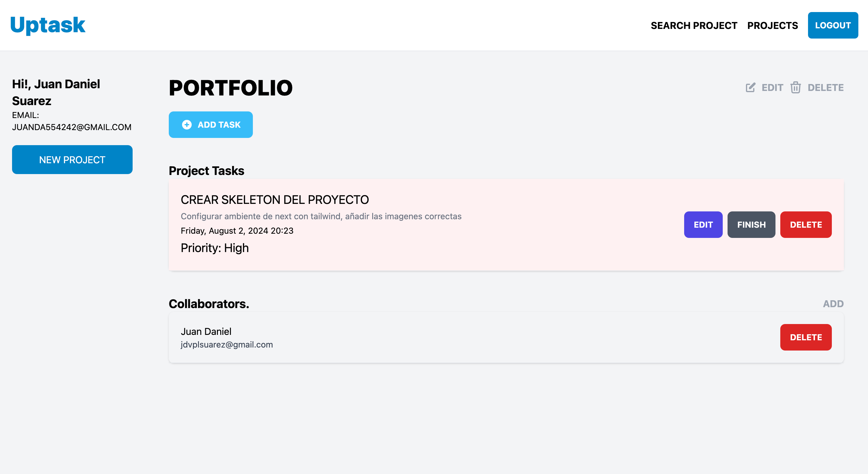Click the Project Tasks heading
Viewport: 868px width, 474px height.
pos(206,171)
